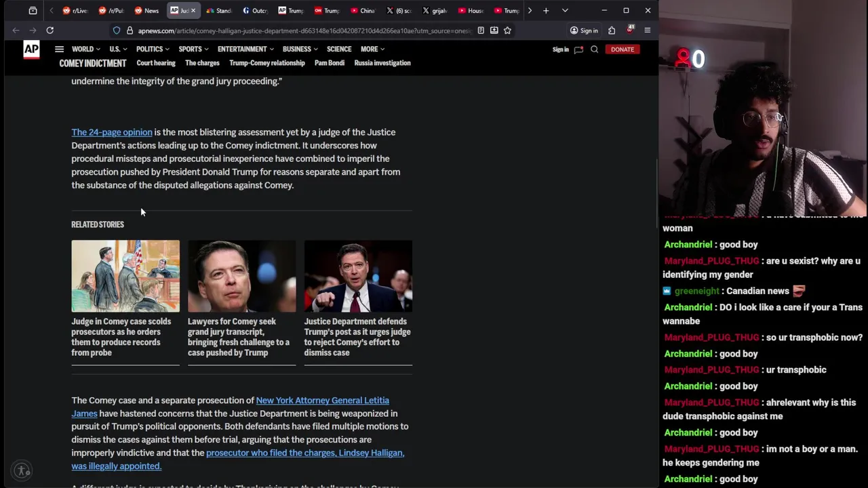
Task: Open the Comey close-up portrait thumbnail
Action: 241,276
